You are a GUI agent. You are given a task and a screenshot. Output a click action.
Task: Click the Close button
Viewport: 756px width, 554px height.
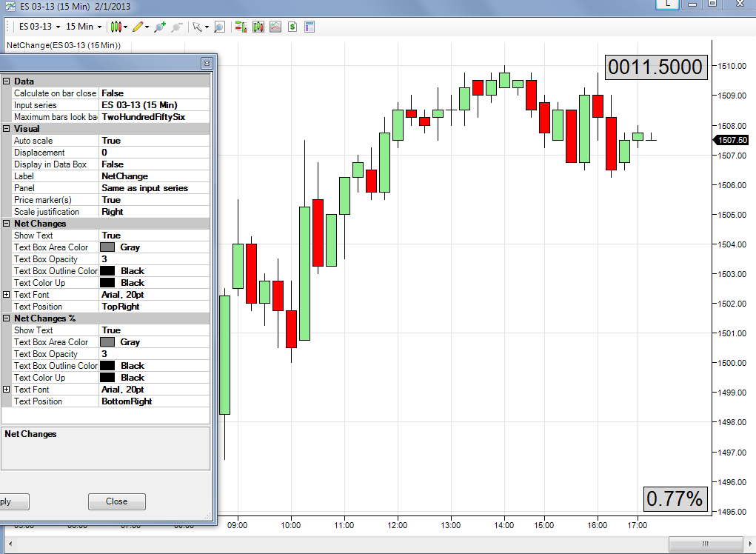click(117, 501)
